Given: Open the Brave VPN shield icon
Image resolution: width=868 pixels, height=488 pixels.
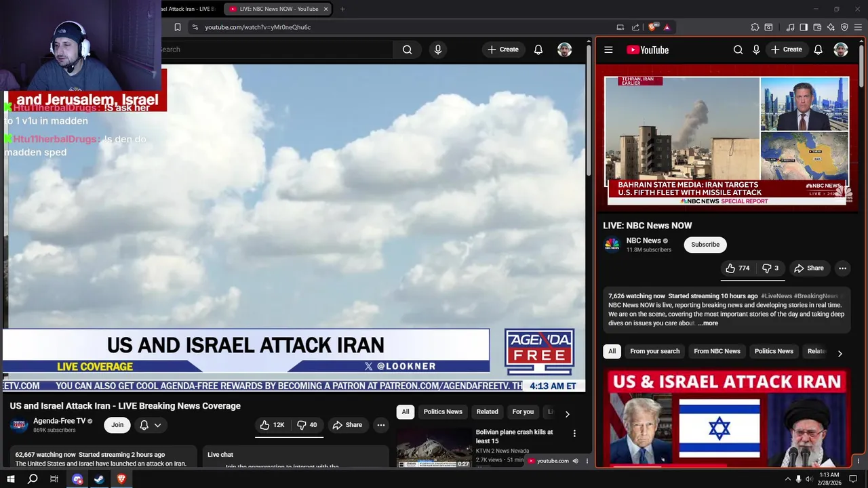Looking at the screenshot, I should (844, 27).
